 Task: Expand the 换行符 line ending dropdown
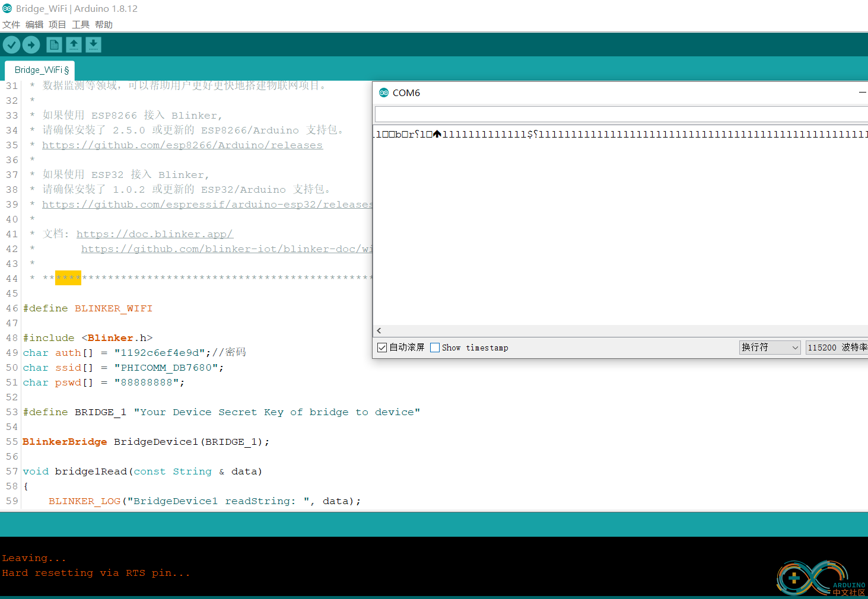click(770, 348)
